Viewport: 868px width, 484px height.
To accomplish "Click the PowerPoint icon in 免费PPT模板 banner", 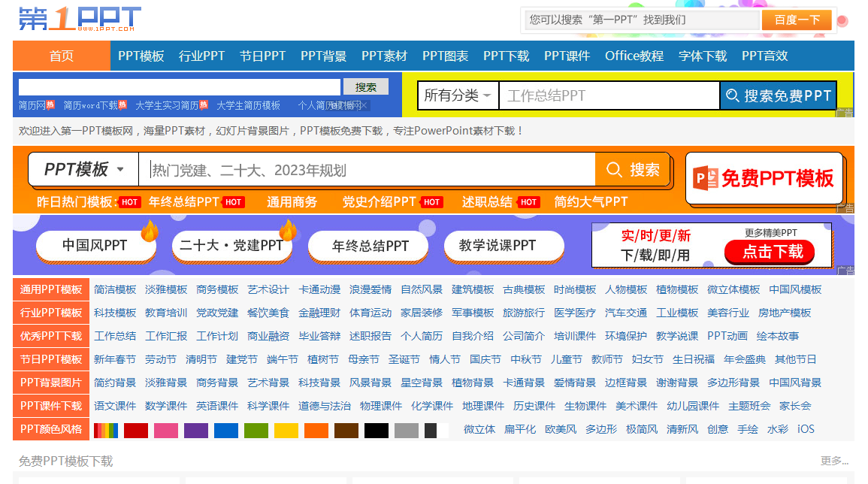I will point(705,178).
